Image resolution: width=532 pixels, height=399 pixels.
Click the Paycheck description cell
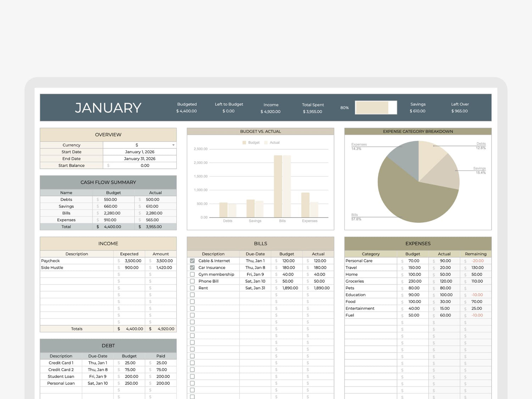click(x=77, y=261)
